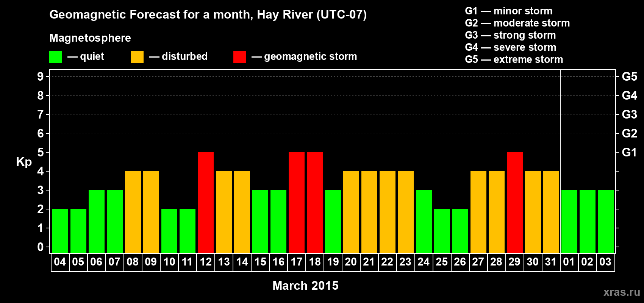The width and height of the screenshot is (644, 303).
Task: Click the G5 right axis label
Action: 630,77
